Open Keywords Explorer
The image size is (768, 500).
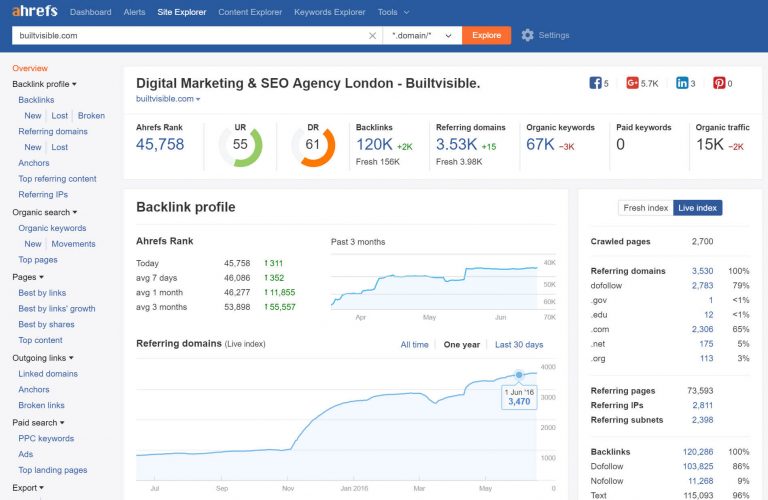330,12
